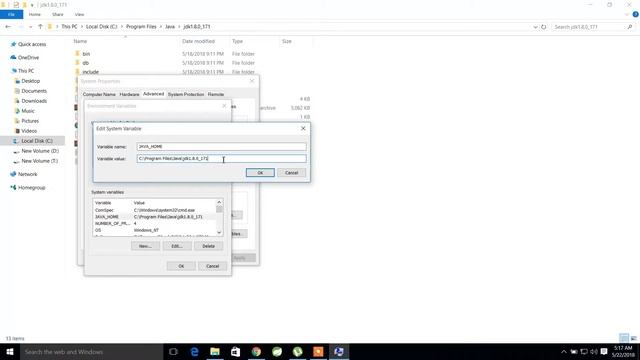Open the Start menu Windows icon

click(10, 352)
